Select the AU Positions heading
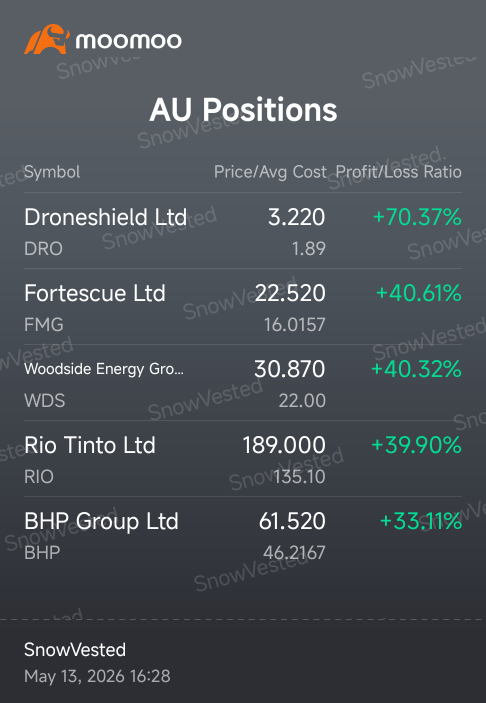Screen dimensions: 486x703 [x=243, y=110]
